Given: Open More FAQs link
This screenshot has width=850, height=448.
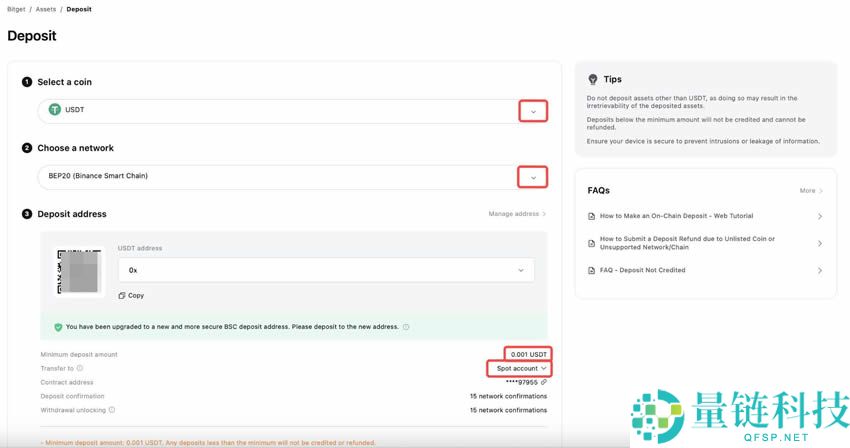Looking at the screenshot, I should point(812,190).
